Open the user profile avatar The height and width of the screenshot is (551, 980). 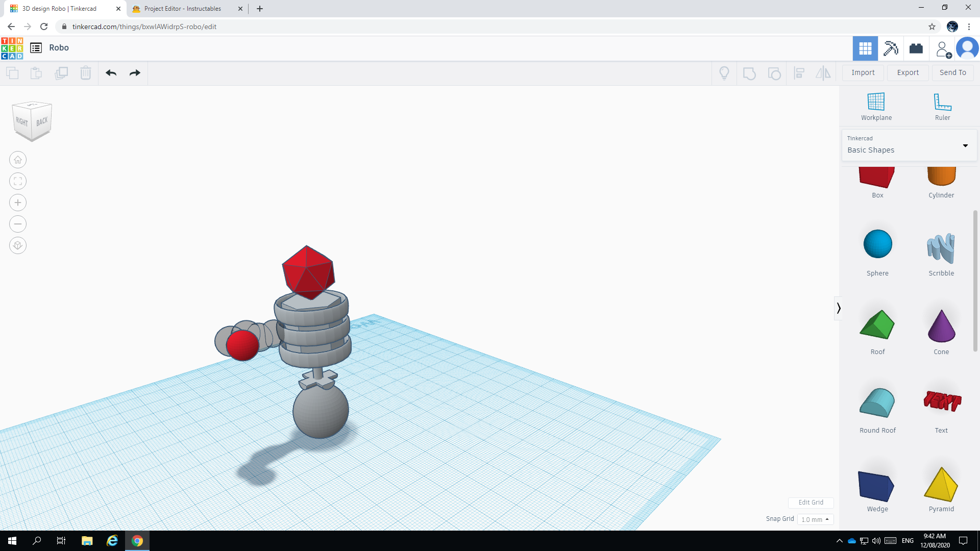(967, 48)
